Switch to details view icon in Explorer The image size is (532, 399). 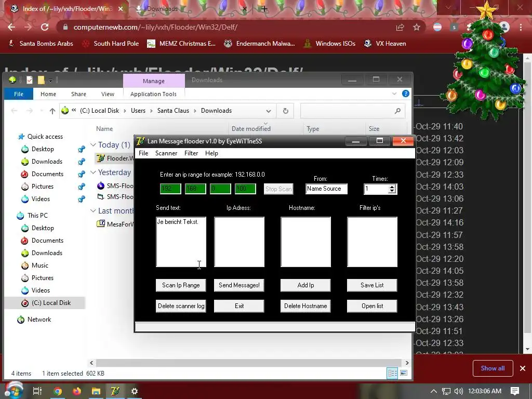click(x=393, y=373)
